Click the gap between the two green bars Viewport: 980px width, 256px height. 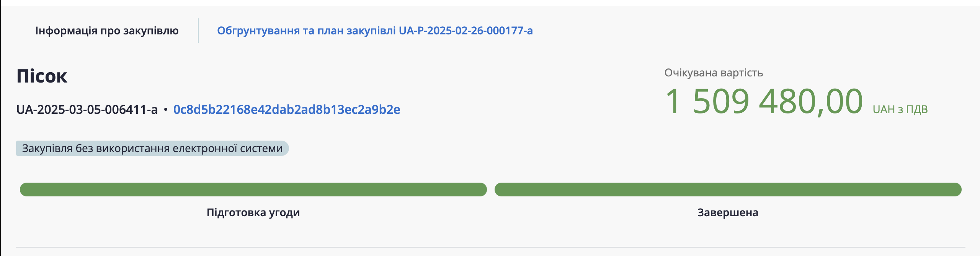tap(491, 190)
